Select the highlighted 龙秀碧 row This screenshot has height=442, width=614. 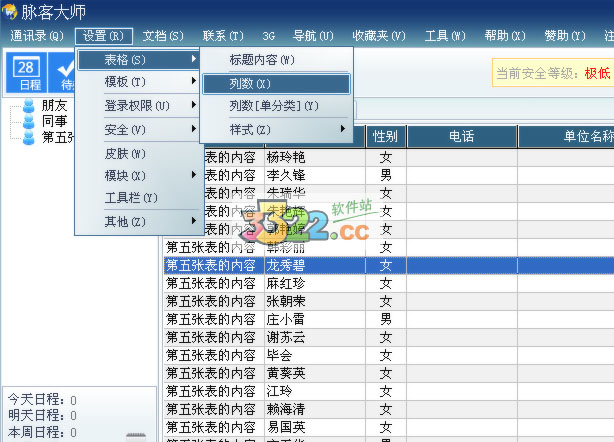pyautogui.click(x=388, y=265)
